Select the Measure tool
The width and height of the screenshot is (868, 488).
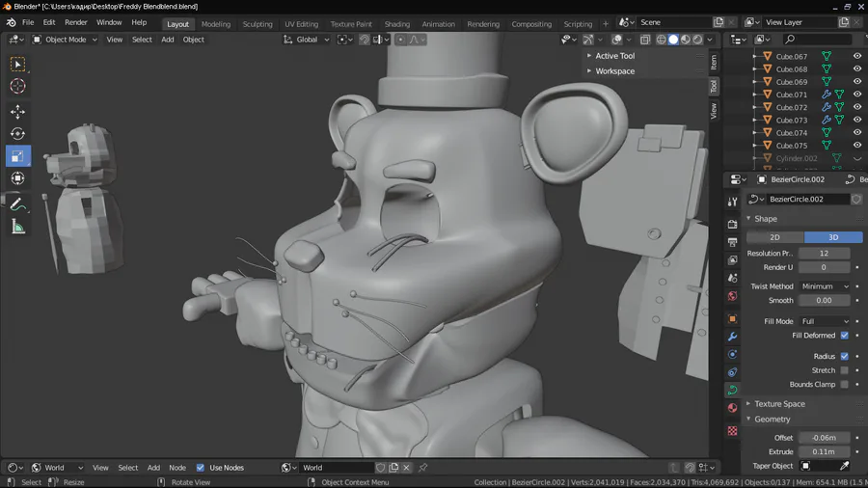(17, 227)
